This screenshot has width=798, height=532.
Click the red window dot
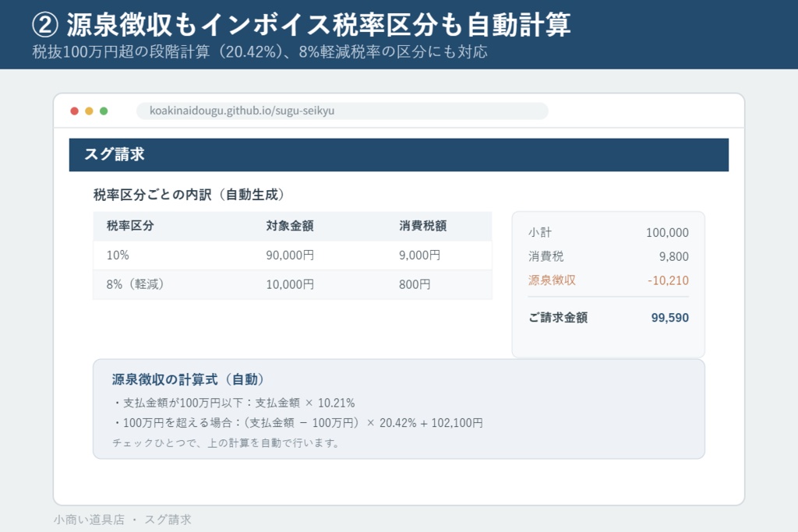[74, 111]
